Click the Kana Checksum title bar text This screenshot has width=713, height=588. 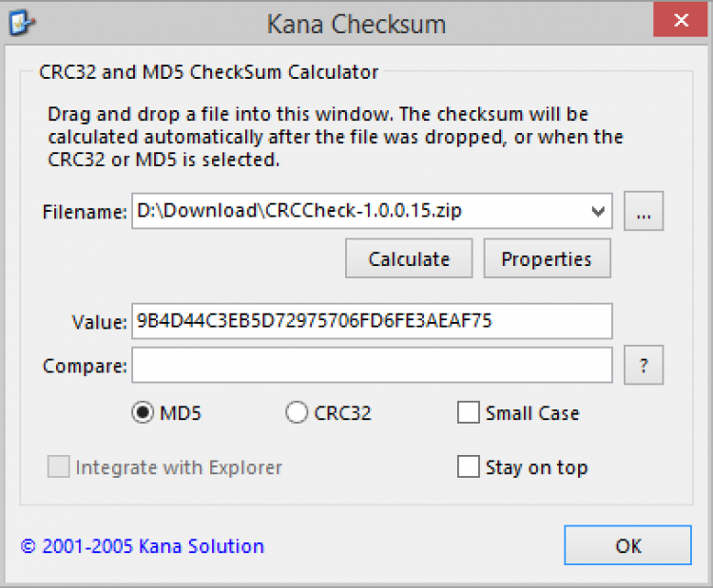(x=356, y=23)
